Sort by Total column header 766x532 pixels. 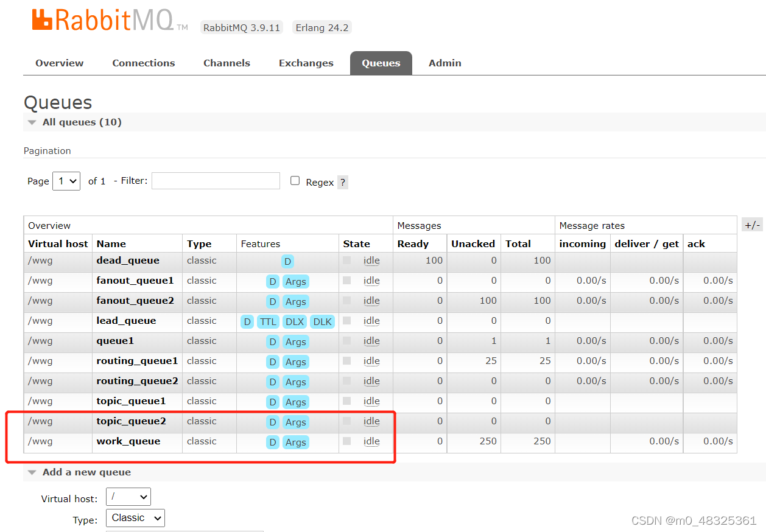point(518,243)
